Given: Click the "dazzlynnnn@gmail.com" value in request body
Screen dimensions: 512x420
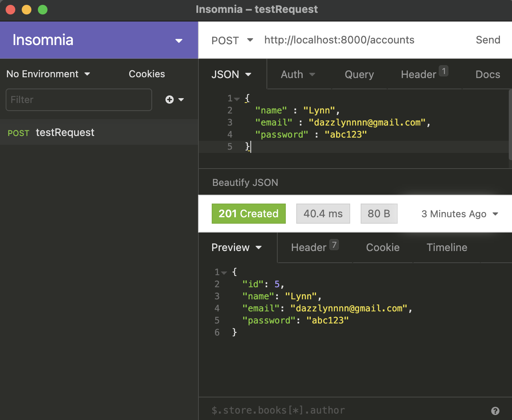Looking at the screenshot, I should 367,123.
